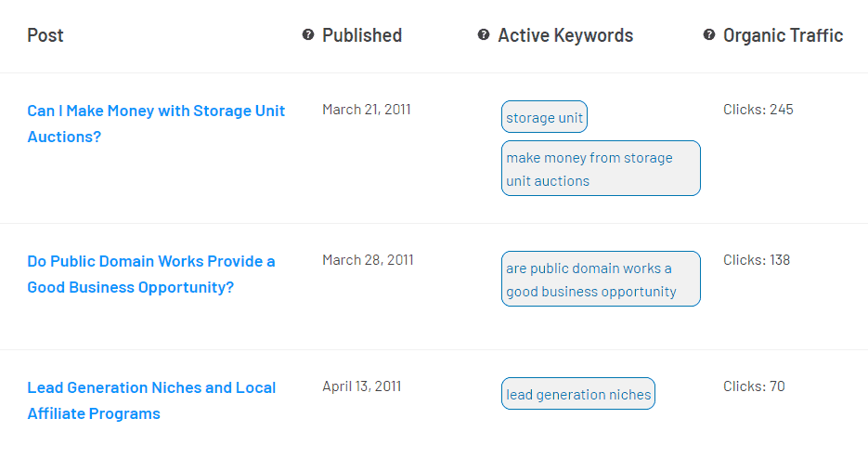Image resolution: width=868 pixels, height=458 pixels.
Task: Click the Published column header
Action: [362, 35]
